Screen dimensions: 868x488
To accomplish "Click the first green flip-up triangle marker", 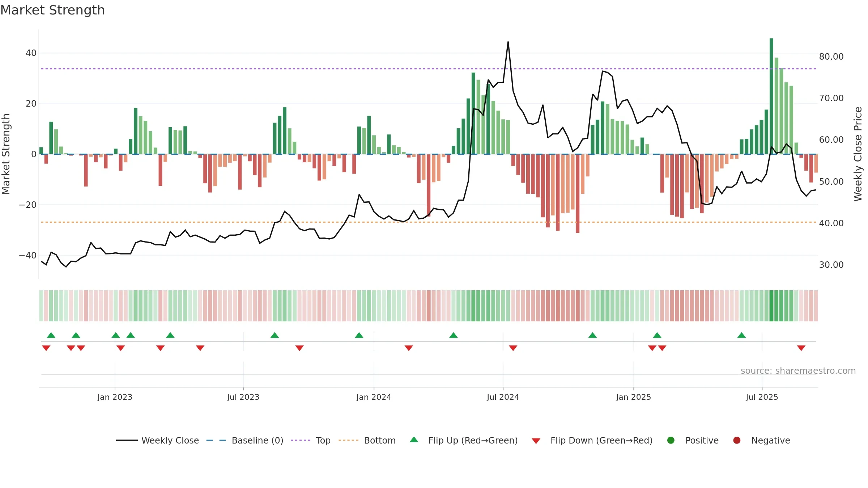I will click(51, 335).
